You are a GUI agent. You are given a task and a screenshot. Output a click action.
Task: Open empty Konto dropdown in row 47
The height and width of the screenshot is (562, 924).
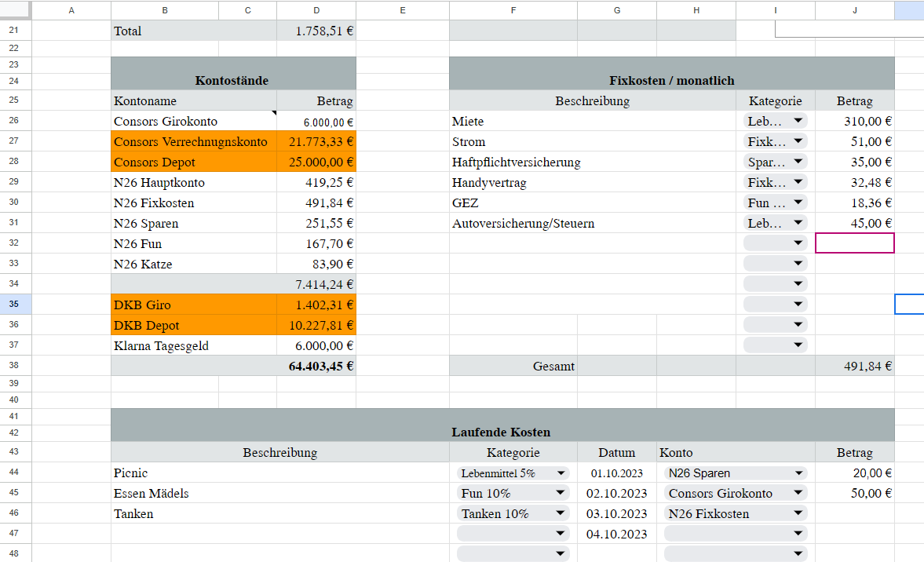[736, 534]
